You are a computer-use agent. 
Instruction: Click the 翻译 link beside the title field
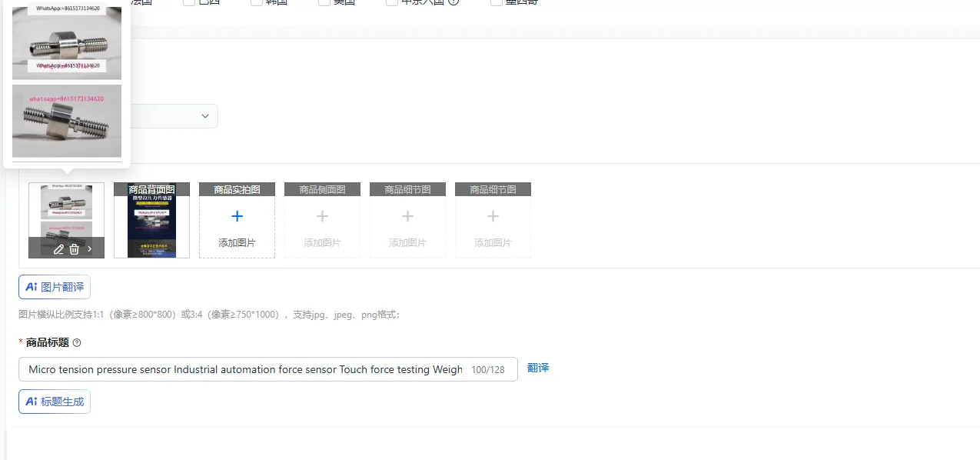click(538, 368)
